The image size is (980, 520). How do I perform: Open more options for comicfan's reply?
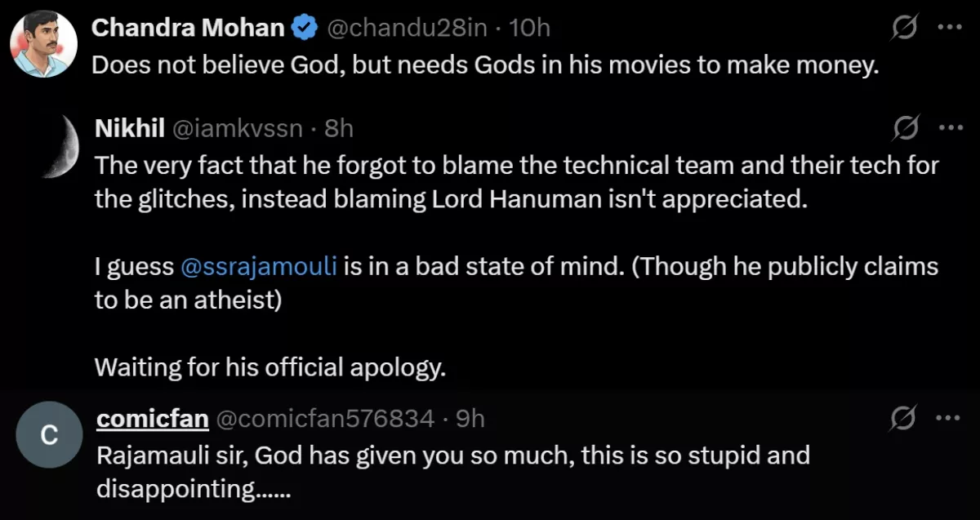950,417
